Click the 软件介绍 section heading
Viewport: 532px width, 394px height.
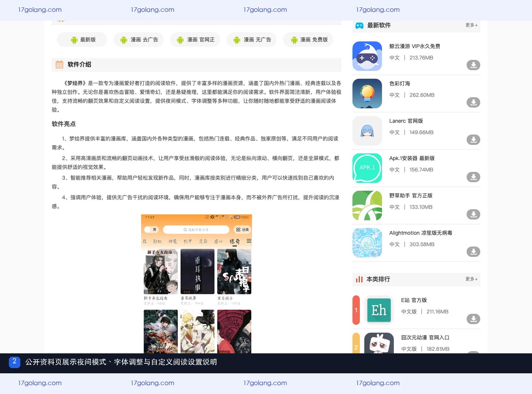(x=79, y=64)
